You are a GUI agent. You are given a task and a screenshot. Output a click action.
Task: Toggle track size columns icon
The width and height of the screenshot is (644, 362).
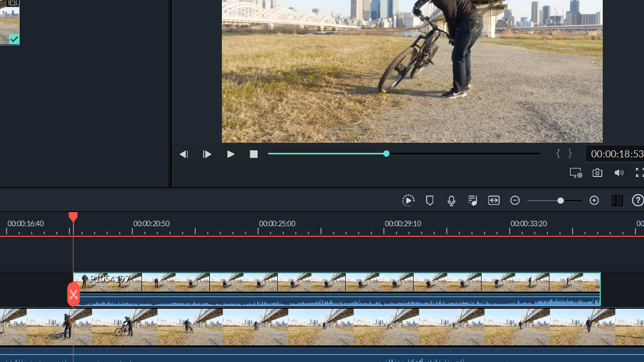(x=617, y=201)
